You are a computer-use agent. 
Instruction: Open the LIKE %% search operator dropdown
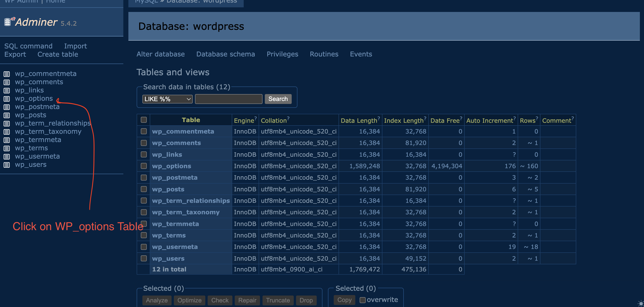coord(167,99)
